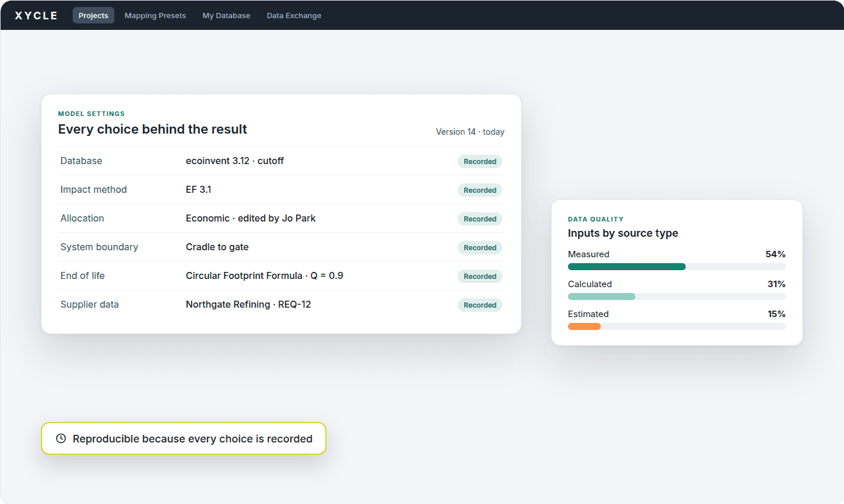Click the Inputs by source type heading
This screenshot has height=504, width=844.
623,233
